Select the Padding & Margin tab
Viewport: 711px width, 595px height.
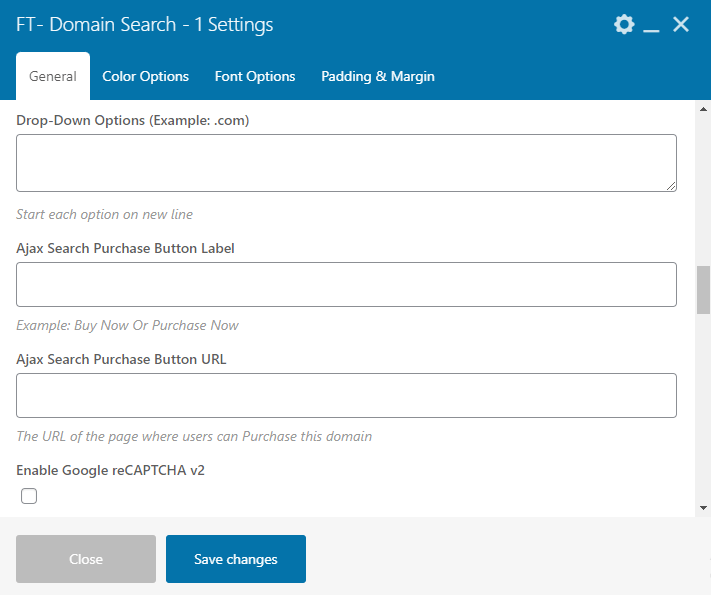pos(377,76)
